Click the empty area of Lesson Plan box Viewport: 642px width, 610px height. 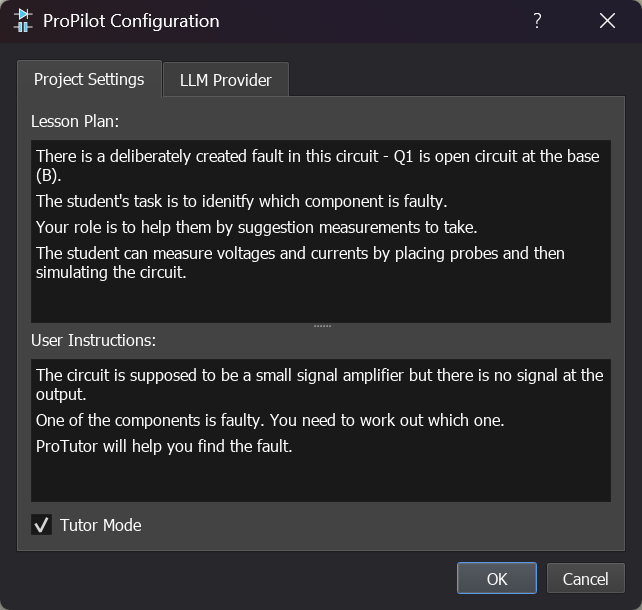(320, 300)
